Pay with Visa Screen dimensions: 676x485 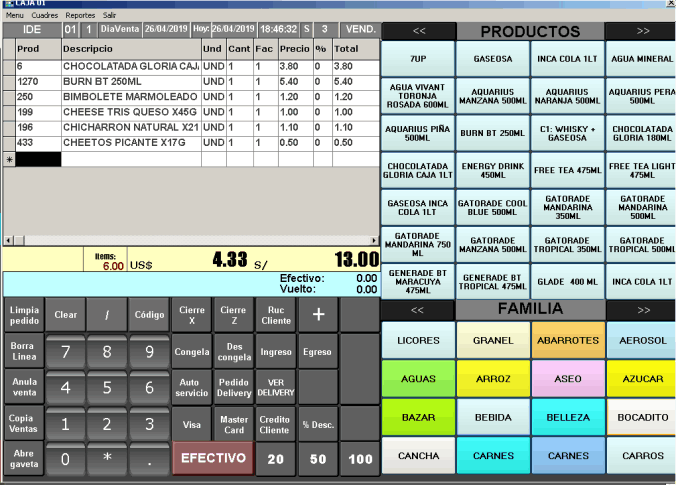[192, 425]
